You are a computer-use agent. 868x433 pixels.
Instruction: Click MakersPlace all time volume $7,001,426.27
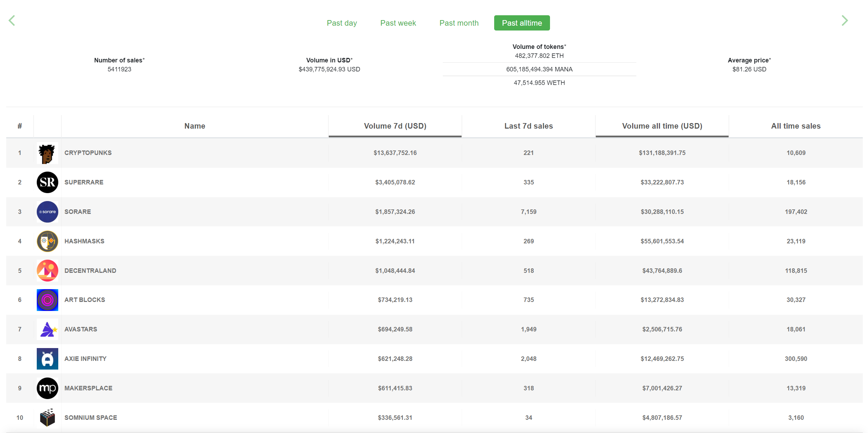[662, 388]
